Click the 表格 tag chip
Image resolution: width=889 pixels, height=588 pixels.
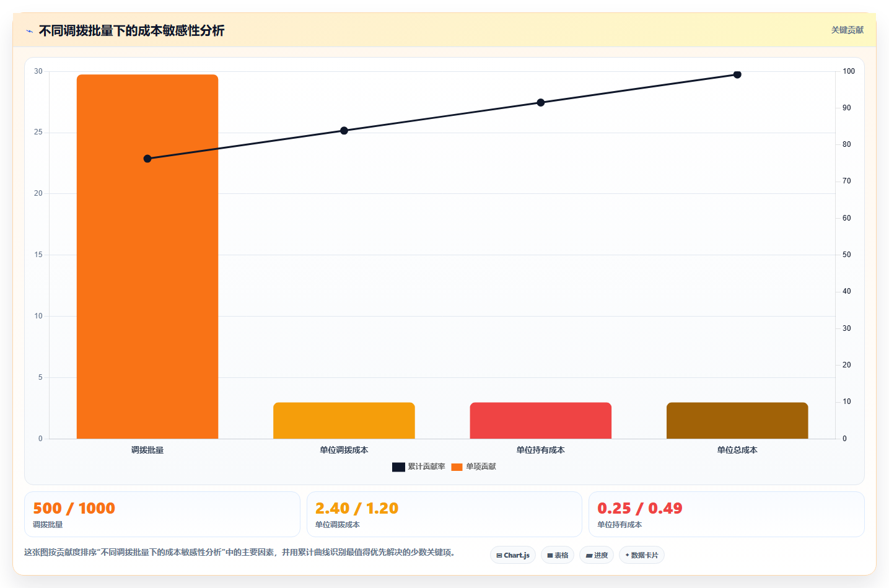[x=558, y=555]
